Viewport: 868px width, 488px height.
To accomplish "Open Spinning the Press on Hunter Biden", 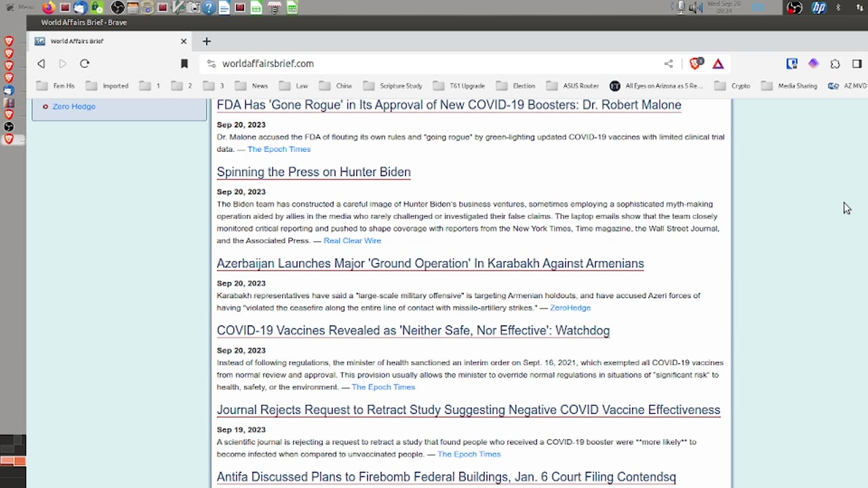I will pyautogui.click(x=313, y=172).
